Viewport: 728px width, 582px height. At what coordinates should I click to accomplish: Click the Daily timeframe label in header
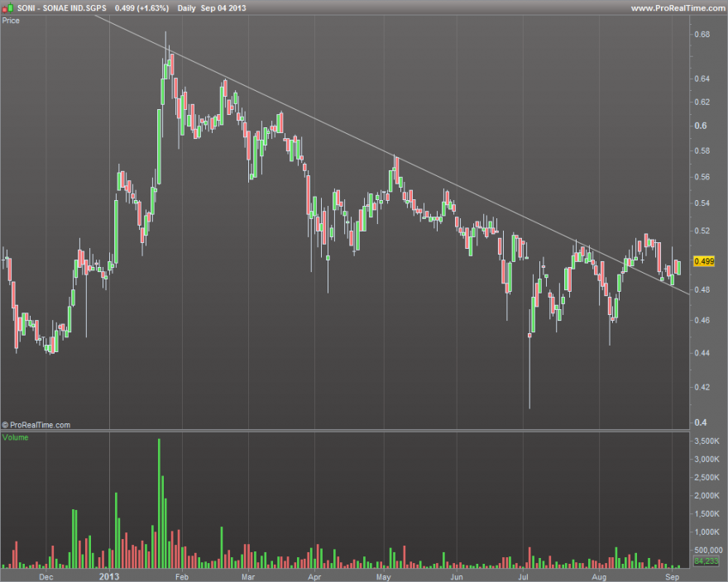pyautogui.click(x=186, y=8)
